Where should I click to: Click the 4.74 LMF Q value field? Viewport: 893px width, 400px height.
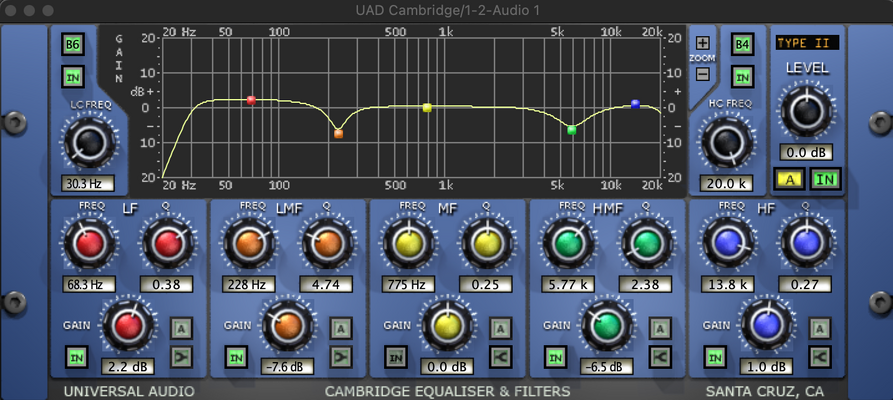pyautogui.click(x=326, y=284)
